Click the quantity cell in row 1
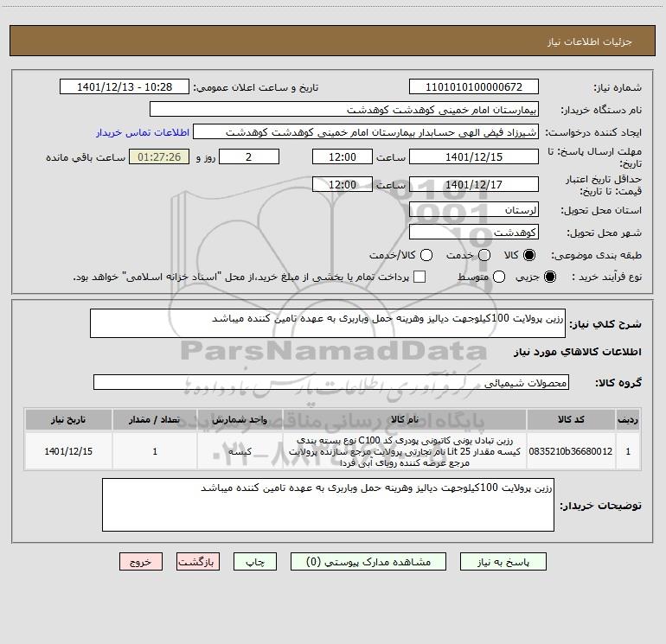The image size is (666, 644). [155, 451]
